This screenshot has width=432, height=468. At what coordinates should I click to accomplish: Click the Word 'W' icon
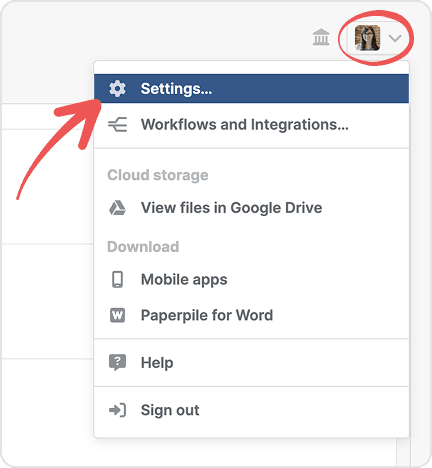[x=117, y=315]
